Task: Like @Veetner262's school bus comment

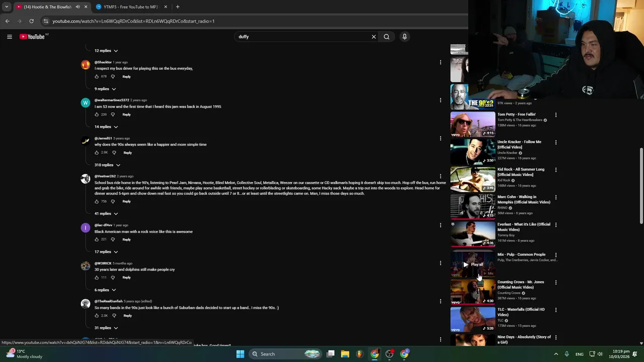Action: point(97,201)
